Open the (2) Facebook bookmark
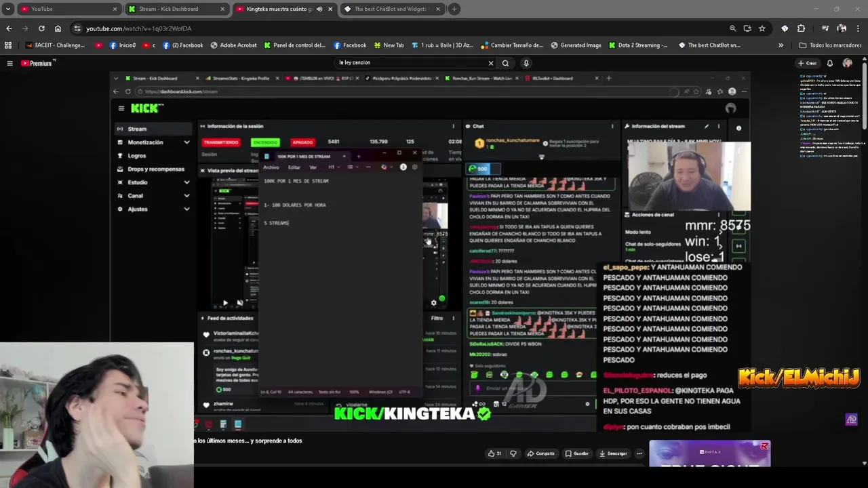The image size is (868, 488). [182, 45]
